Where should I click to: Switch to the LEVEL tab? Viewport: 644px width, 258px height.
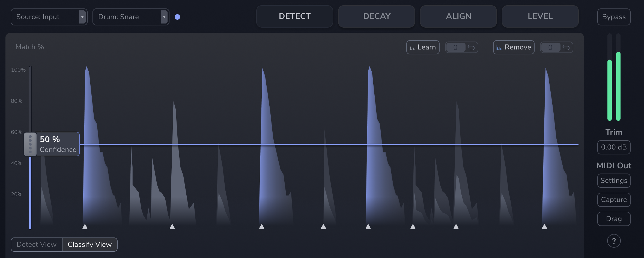540,16
